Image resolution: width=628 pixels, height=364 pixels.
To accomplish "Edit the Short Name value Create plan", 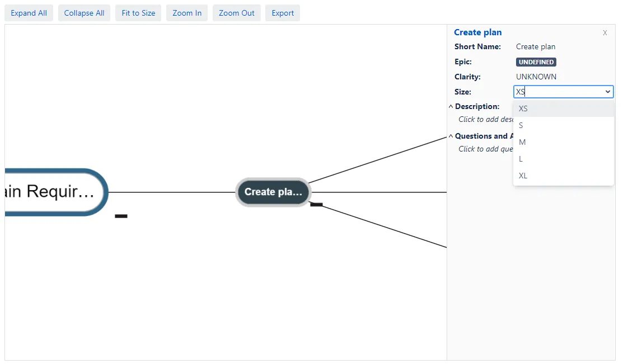I will (536, 47).
